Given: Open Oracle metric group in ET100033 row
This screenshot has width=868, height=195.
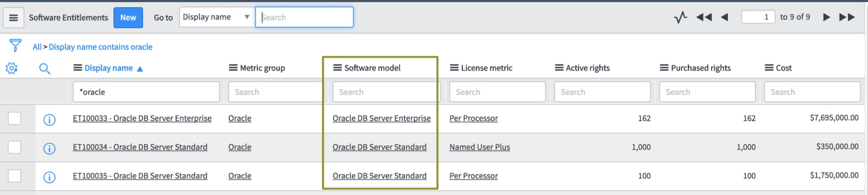Looking at the screenshot, I should (x=240, y=118).
